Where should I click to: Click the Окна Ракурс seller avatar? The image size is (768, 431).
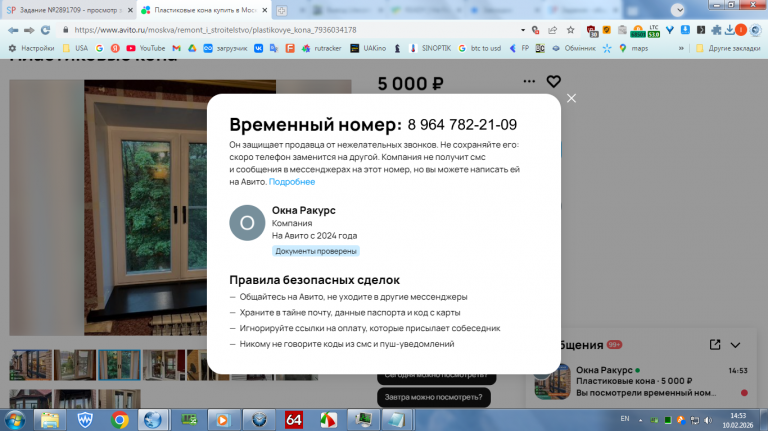[247, 223]
